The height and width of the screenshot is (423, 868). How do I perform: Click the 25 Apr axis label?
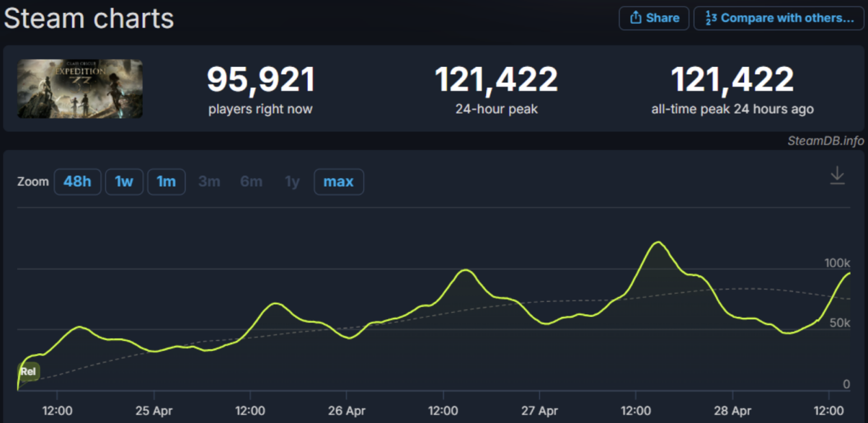[154, 411]
